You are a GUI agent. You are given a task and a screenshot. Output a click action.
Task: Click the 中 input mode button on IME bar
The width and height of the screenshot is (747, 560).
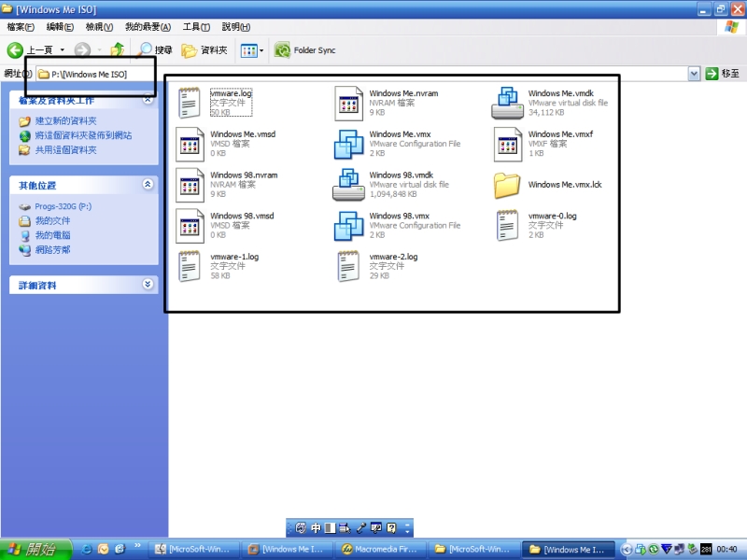[316, 527]
